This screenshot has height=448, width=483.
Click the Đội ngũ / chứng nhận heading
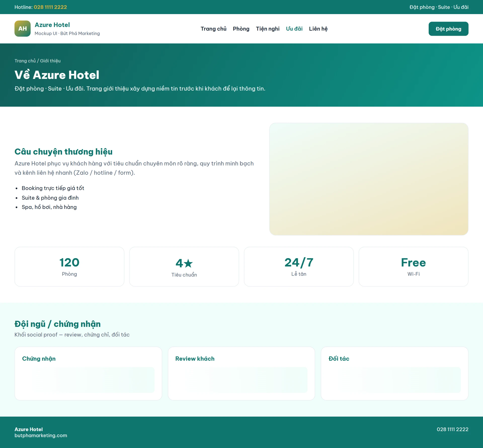(x=58, y=324)
